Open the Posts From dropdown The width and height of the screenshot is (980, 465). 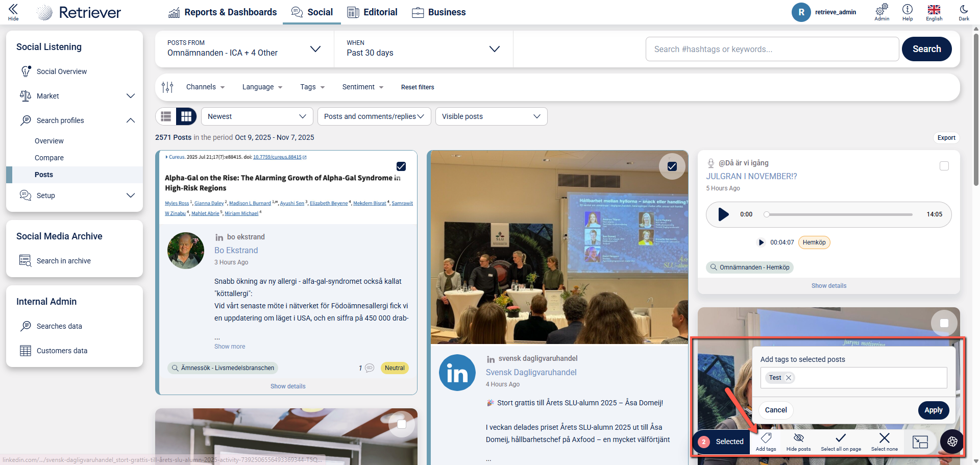244,49
